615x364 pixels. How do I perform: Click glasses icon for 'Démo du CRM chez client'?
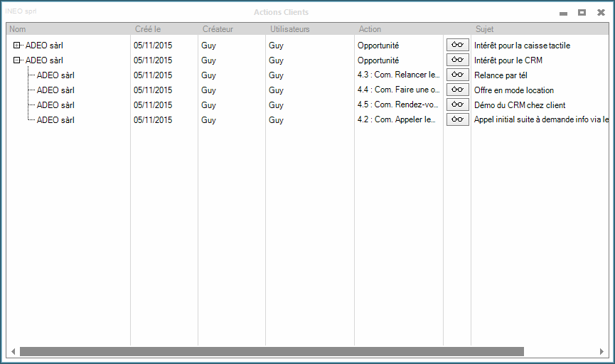pos(457,105)
